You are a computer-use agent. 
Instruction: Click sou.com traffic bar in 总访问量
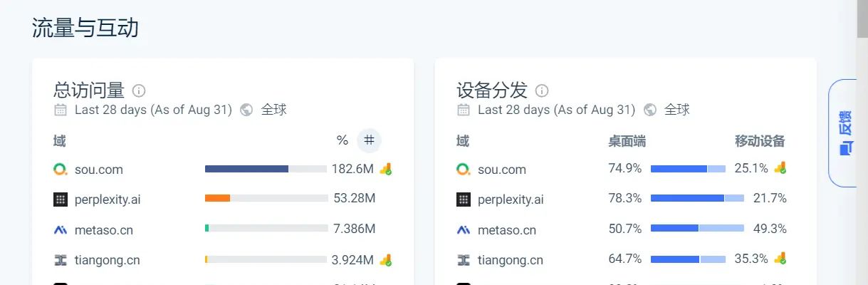266,169
